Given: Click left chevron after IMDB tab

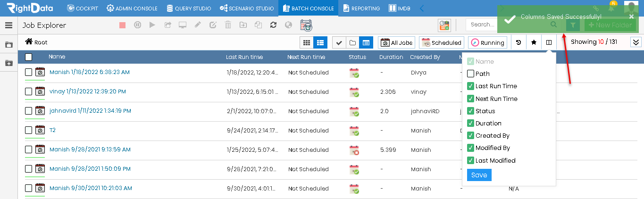Looking at the screenshot, I should (422, 8).
